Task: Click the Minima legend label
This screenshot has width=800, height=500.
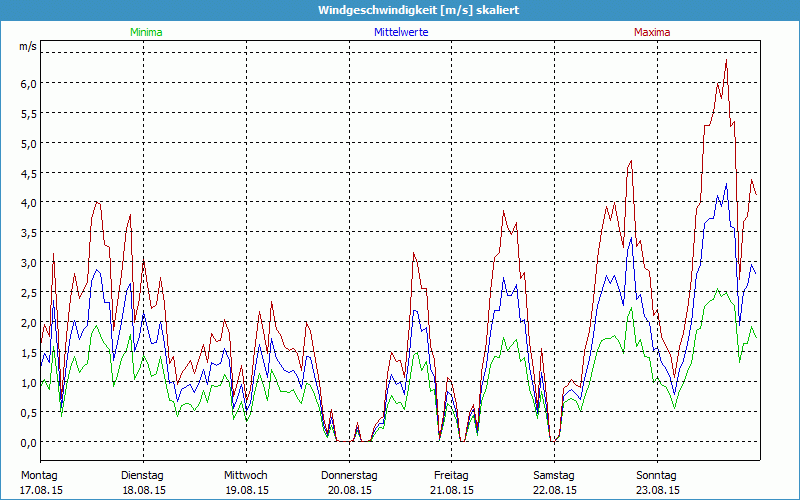Action: pyautogui.click(x=146, y=32)
